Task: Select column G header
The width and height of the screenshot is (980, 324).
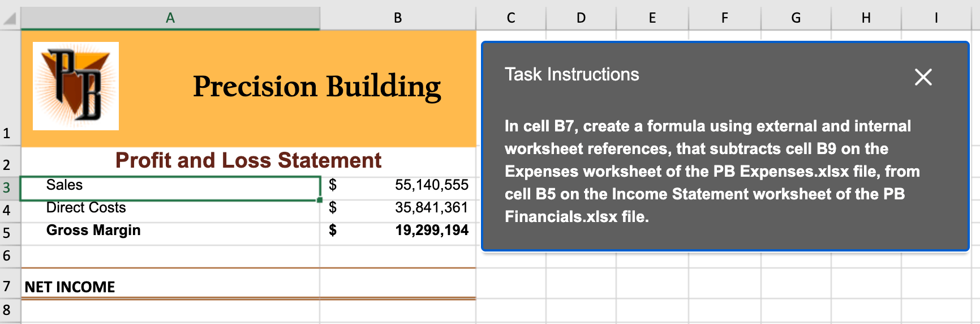Action: click(x=796, y=18)
